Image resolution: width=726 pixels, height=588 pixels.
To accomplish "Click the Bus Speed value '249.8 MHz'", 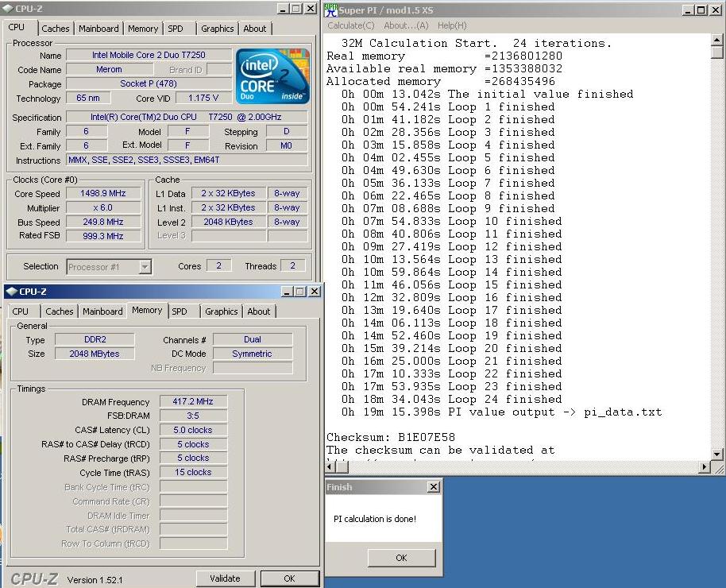I will 102,222.
